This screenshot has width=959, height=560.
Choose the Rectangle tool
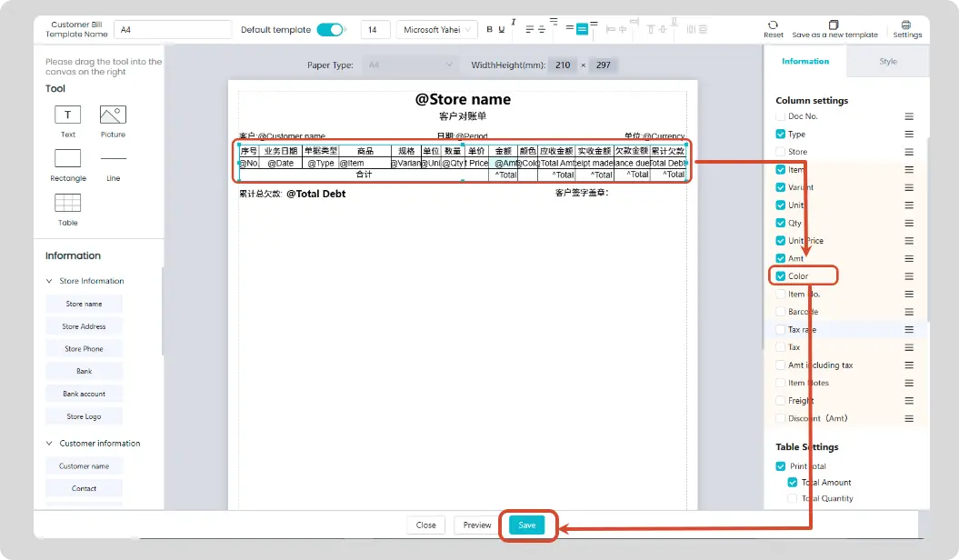point(68,158)
